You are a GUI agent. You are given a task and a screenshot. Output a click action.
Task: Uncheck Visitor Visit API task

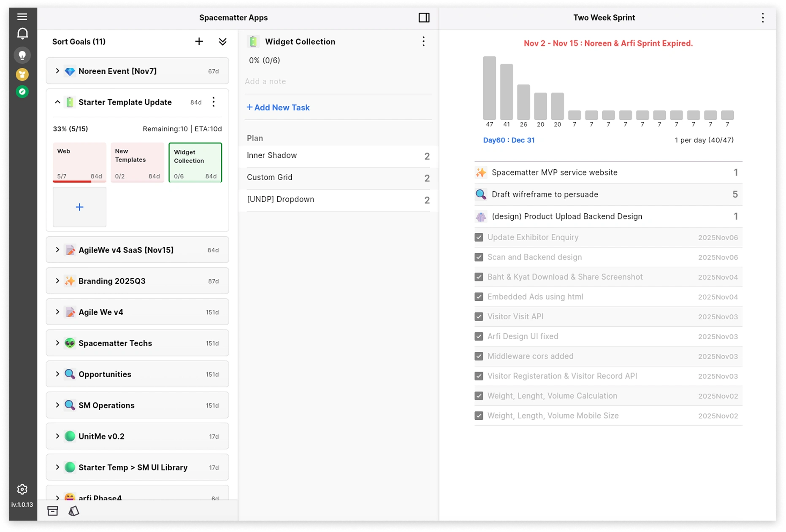click(479, 317)
